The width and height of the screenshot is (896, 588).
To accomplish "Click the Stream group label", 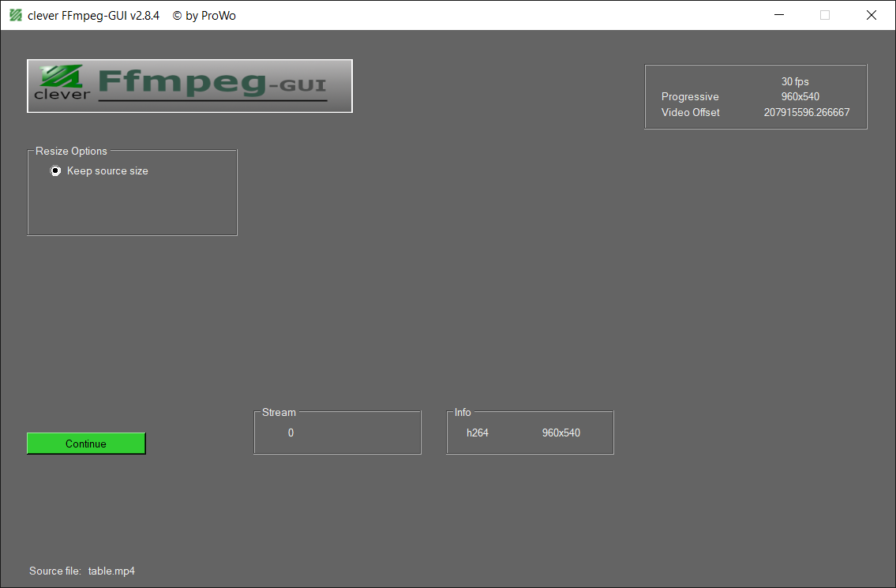I will 279,412.
